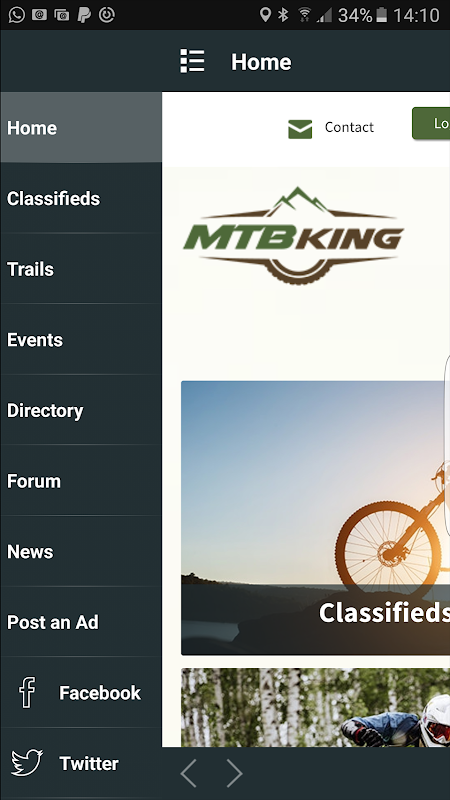This screenshot has height=800, width=450.
Task: Tap the hamburger menu list icon
Action: (x=192, y=61)
